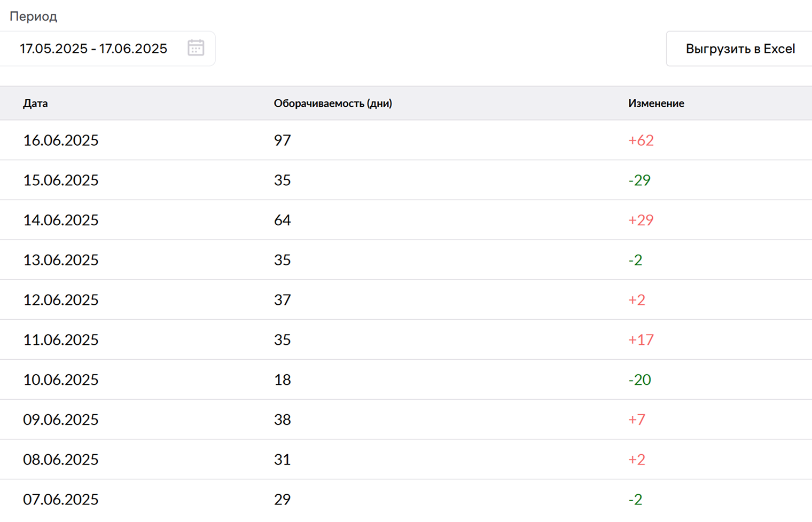Click the +62 change value

(641, 140)
